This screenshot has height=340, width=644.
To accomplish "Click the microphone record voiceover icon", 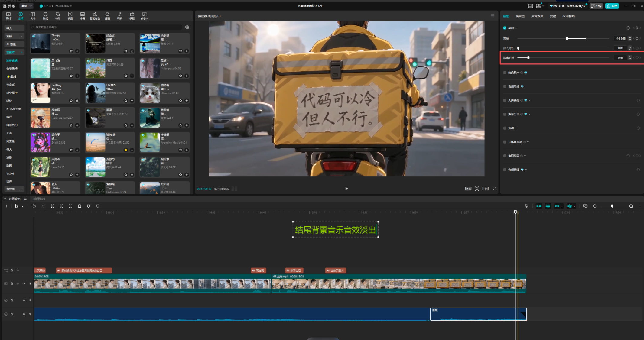I will [x=526, y=206].
